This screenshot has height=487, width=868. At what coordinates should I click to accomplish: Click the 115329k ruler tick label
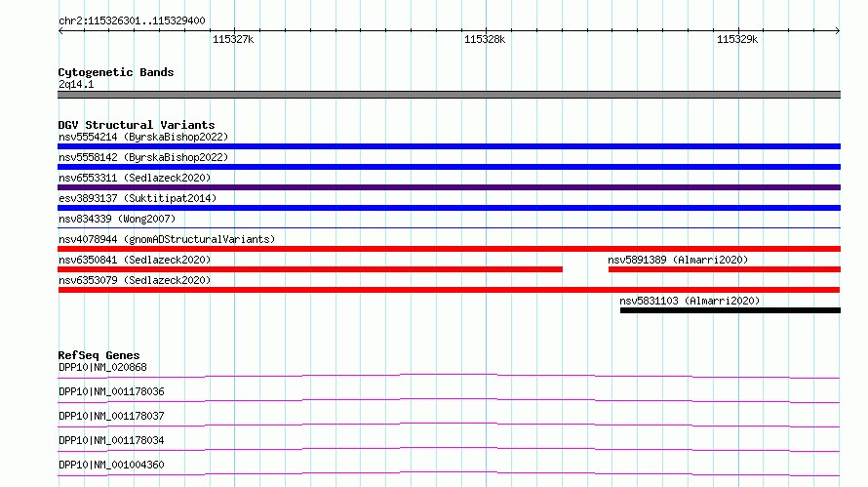click(x=737, y=39)
